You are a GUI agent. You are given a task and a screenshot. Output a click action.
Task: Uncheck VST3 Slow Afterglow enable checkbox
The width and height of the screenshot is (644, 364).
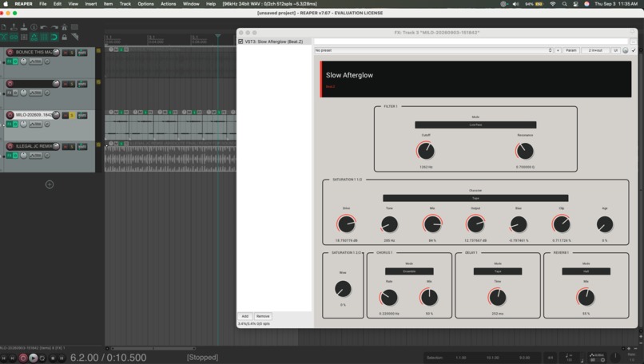click(x=241, y=42)
